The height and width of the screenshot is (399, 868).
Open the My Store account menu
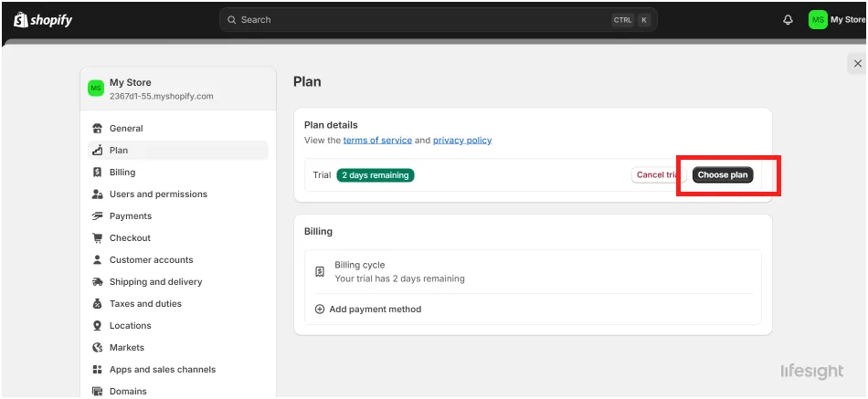(838, 20)
